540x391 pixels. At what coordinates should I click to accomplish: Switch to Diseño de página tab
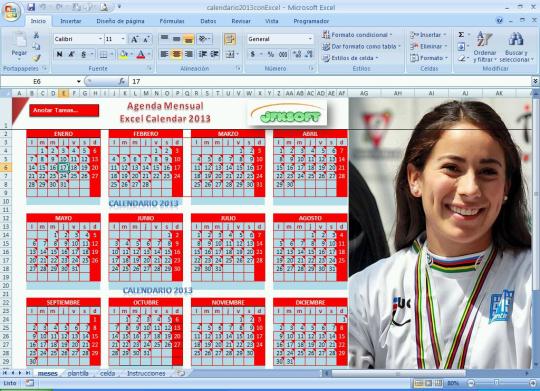(x=120, y=21)
